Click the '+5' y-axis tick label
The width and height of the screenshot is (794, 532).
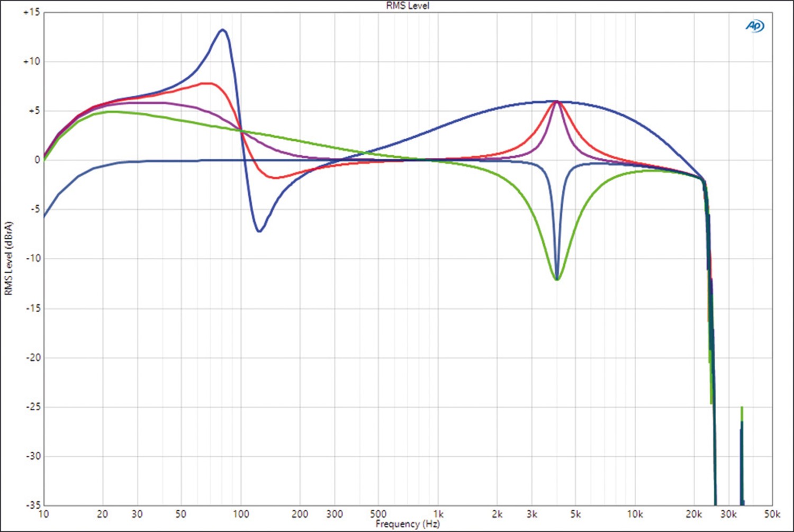pyautogui.click(x=34, y=111)
